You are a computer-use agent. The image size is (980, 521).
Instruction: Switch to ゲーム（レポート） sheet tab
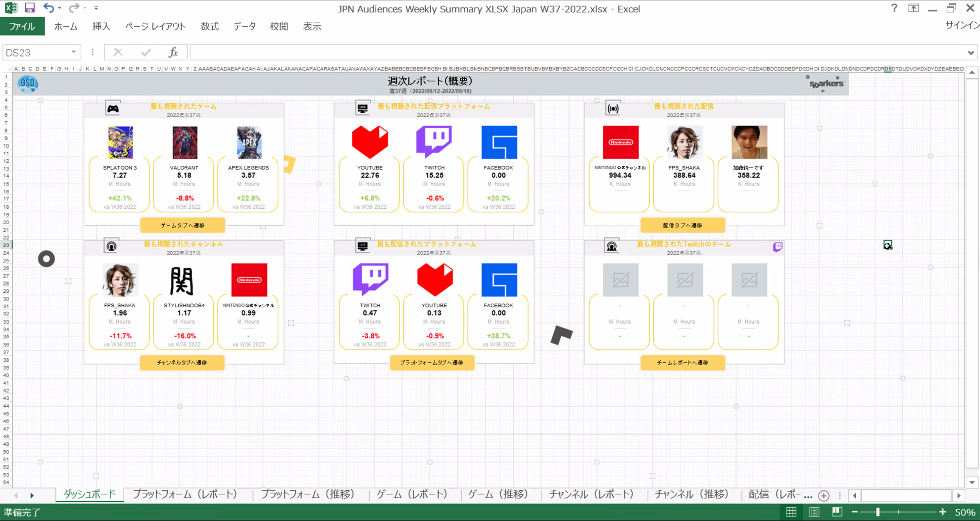pyautogui.click(x=412, y=495)
